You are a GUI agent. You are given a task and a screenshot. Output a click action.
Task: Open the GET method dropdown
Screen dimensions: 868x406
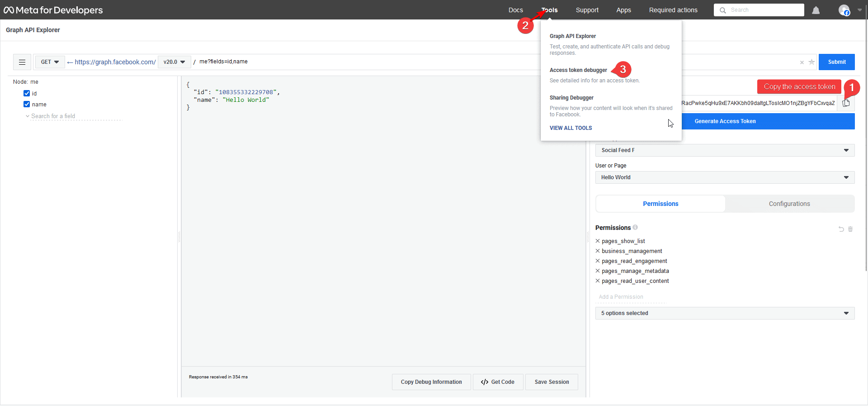click(50, 62)
